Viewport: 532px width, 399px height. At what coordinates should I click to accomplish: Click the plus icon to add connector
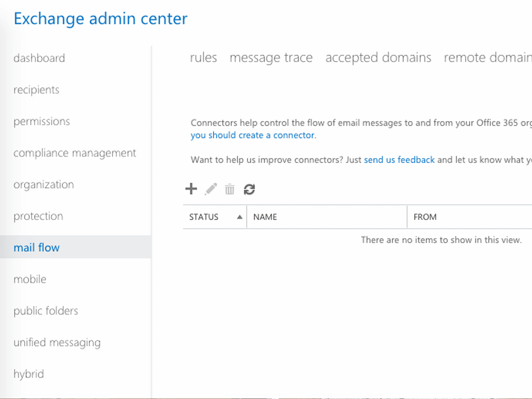191,189
